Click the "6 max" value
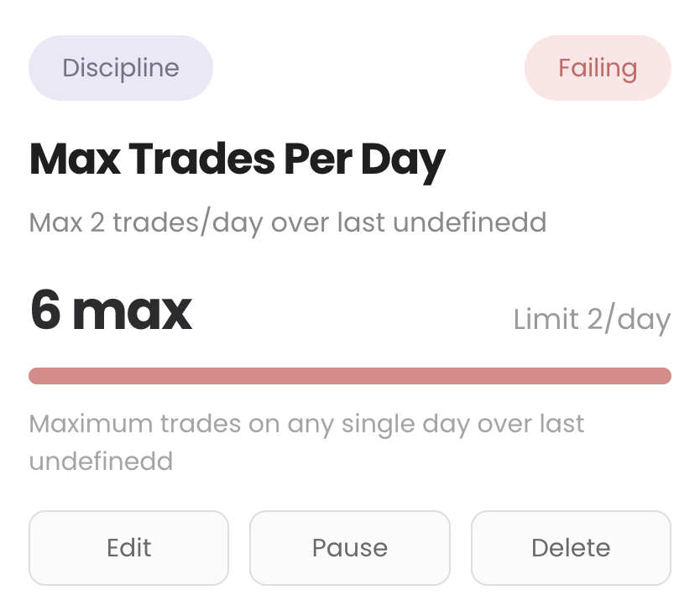 pyautogui.click(x=111, y=311)
